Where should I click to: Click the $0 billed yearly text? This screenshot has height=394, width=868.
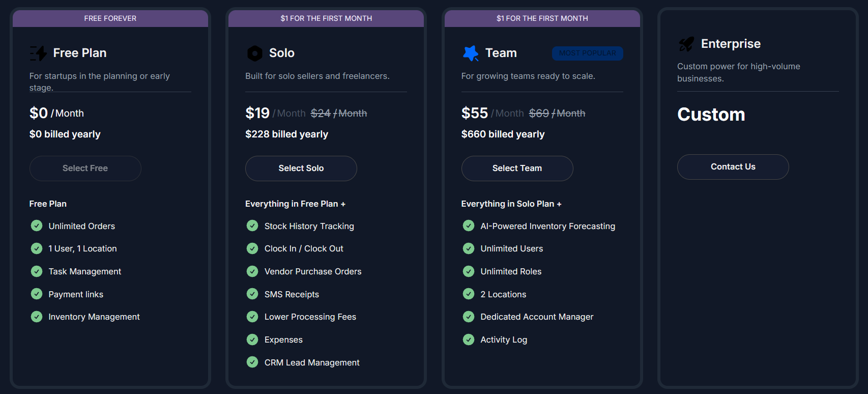tap(65, 134)
